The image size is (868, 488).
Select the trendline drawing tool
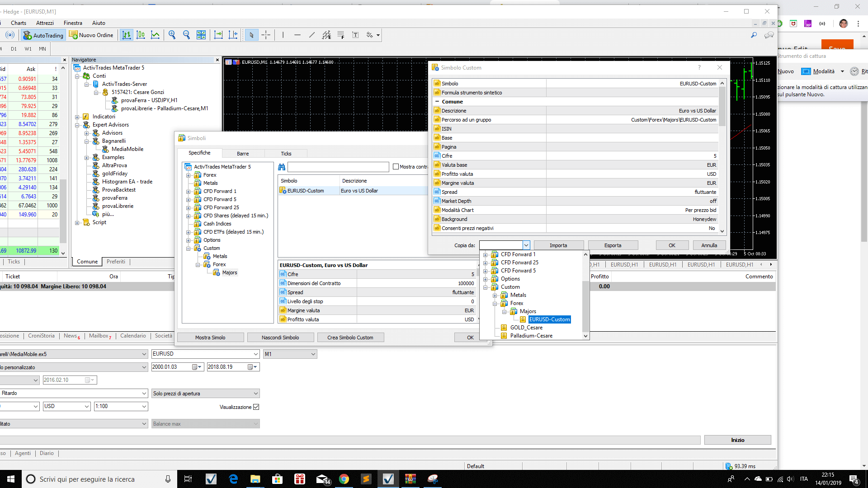312,35
